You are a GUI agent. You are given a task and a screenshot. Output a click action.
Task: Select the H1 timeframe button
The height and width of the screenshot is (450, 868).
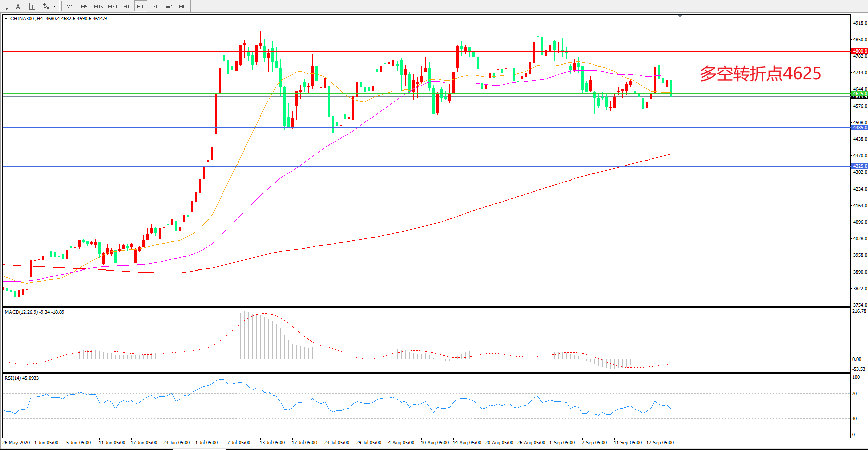point(126,7)
